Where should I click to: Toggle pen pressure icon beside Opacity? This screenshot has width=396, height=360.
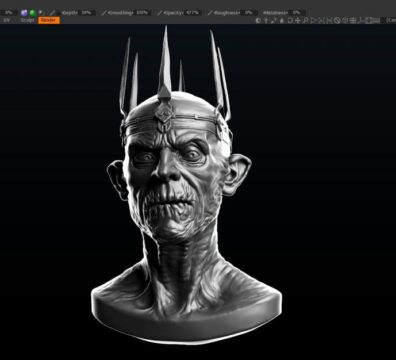(160, 13)
